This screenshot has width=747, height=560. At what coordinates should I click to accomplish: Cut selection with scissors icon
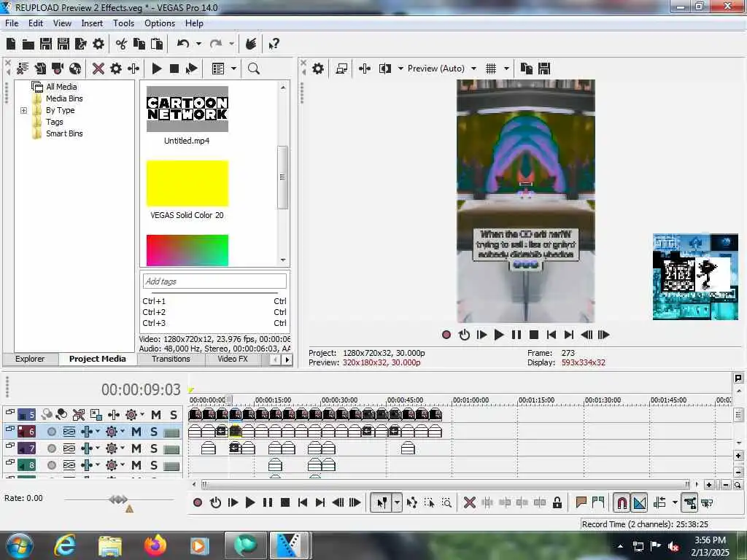tap(122, 44)
